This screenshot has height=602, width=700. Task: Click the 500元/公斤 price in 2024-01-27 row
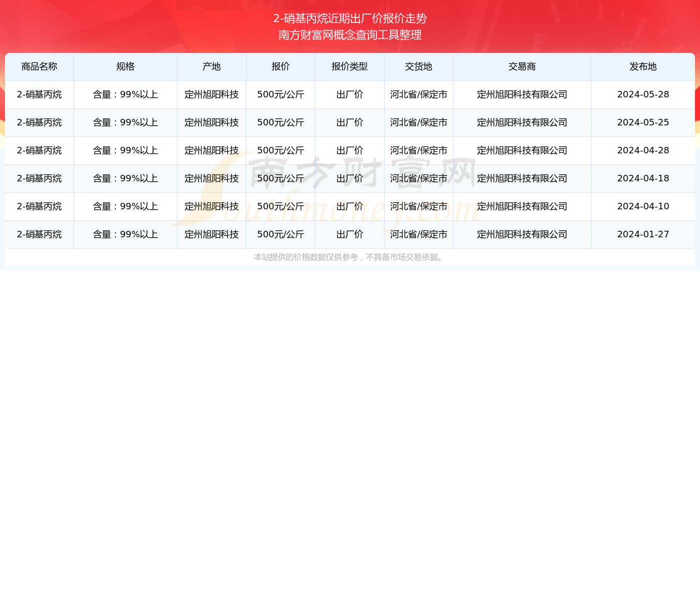coord(280,234)
